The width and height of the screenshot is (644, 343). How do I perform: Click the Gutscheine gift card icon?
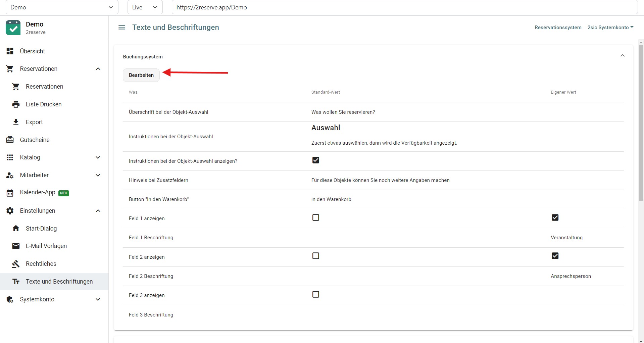coord(10,140)
